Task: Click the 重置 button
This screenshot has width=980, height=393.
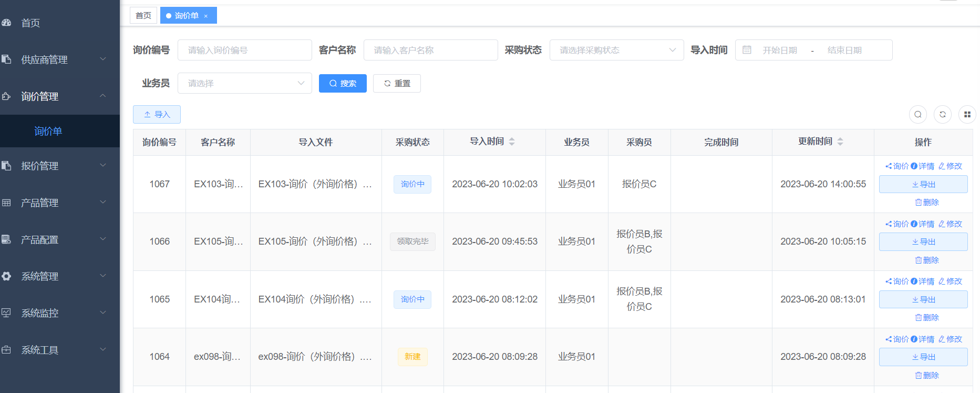Action: tap(397, 83)
